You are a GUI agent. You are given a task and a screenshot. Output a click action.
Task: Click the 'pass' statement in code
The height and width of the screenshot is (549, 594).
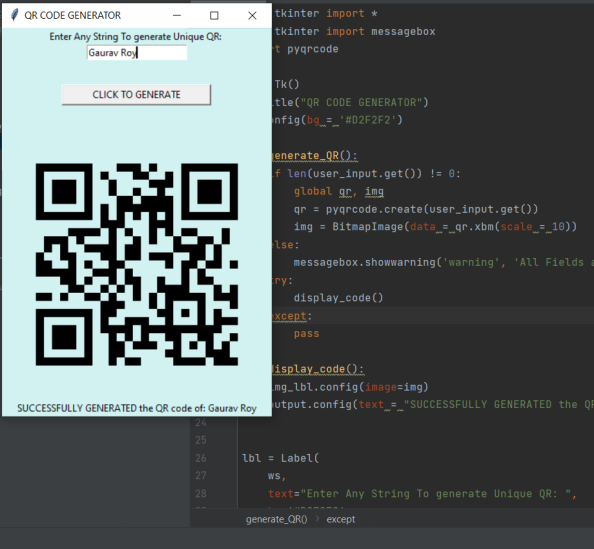coord(306,334)
